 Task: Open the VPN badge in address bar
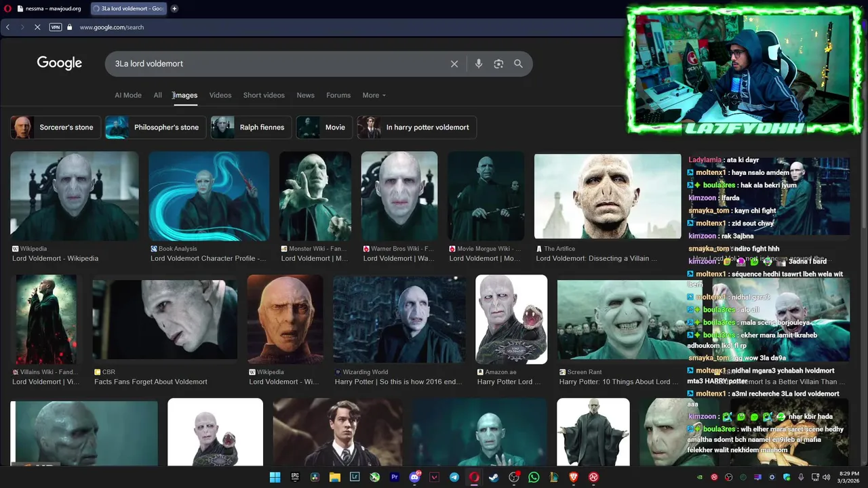(x=56, y=27)
